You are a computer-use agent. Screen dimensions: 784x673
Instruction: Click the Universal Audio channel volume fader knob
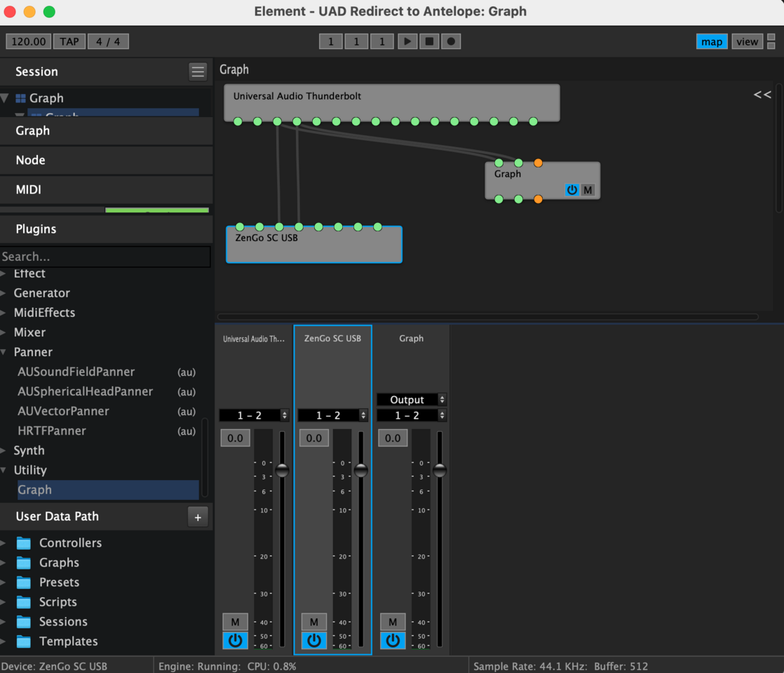(x=282, y=470)
